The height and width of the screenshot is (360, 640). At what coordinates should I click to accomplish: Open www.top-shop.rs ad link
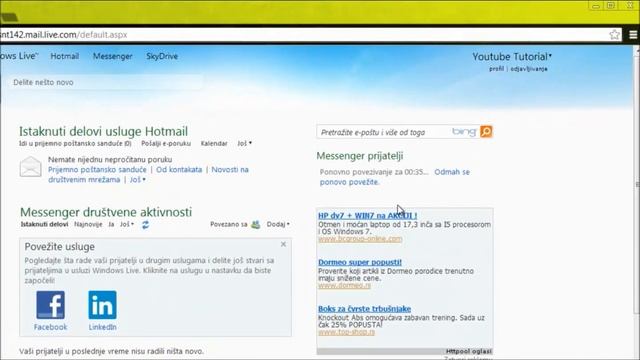tap(346, 332)
